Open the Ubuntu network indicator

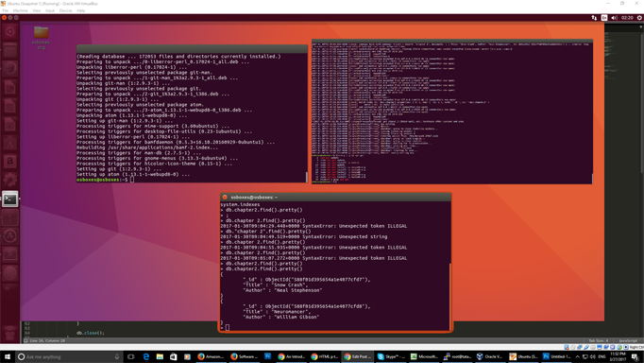pos(594,18)
